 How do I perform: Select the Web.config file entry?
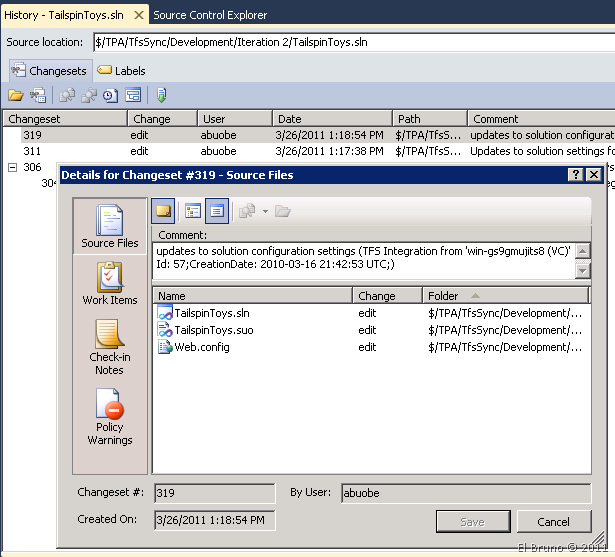tap(201, 347)
